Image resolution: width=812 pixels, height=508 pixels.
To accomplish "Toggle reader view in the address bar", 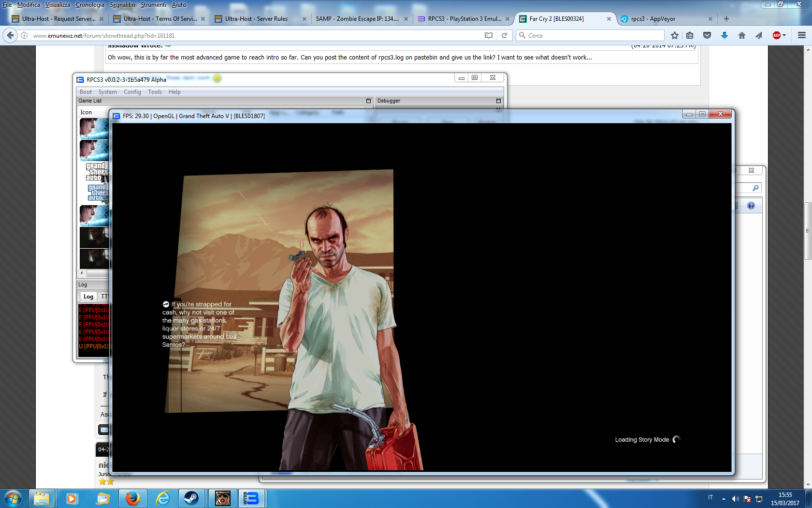I will [489, 35].
